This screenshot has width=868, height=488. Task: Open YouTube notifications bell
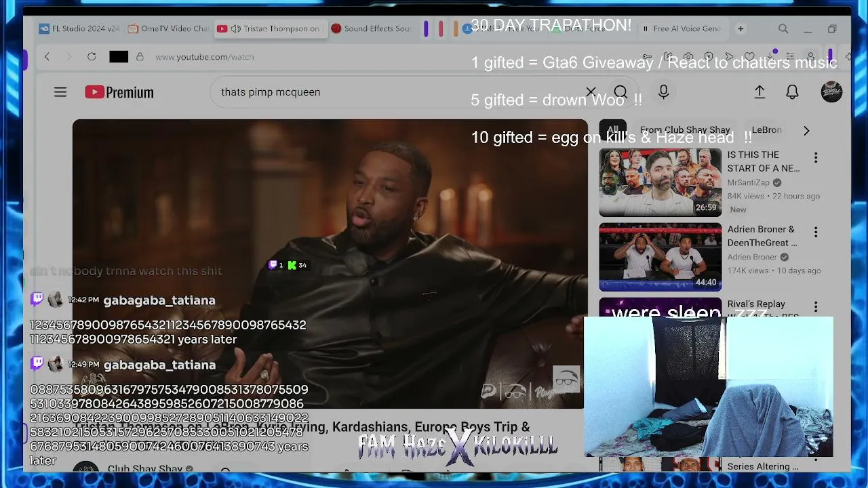pos(792,92)
